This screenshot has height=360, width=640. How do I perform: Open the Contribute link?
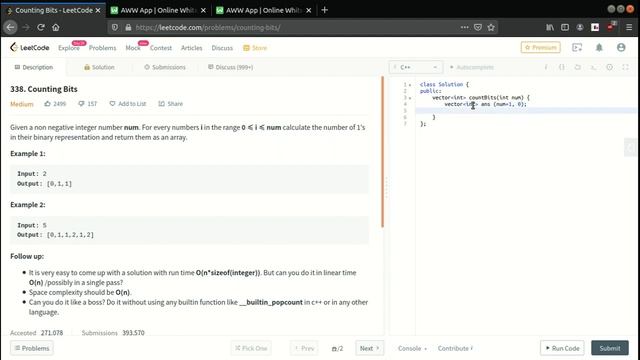(x=455, y=348)
